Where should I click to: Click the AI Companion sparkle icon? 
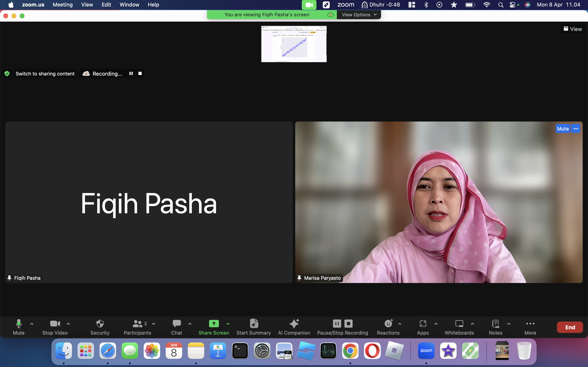(x=294, y=324)
